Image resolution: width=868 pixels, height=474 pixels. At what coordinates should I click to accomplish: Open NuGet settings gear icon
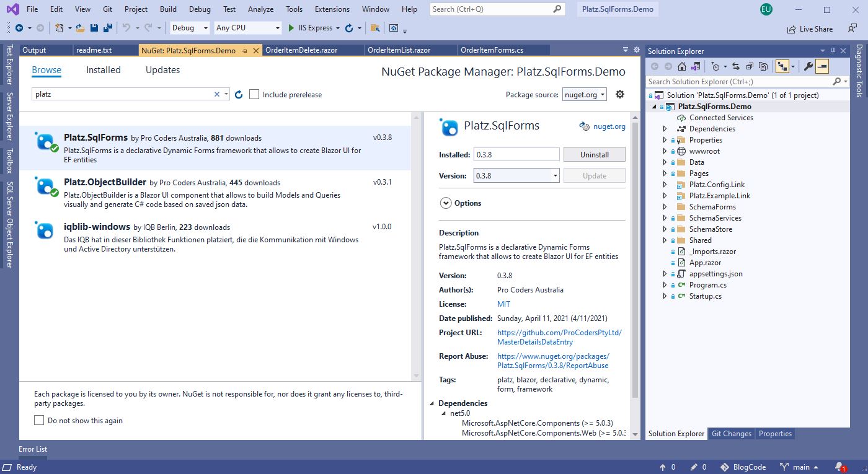620,94
